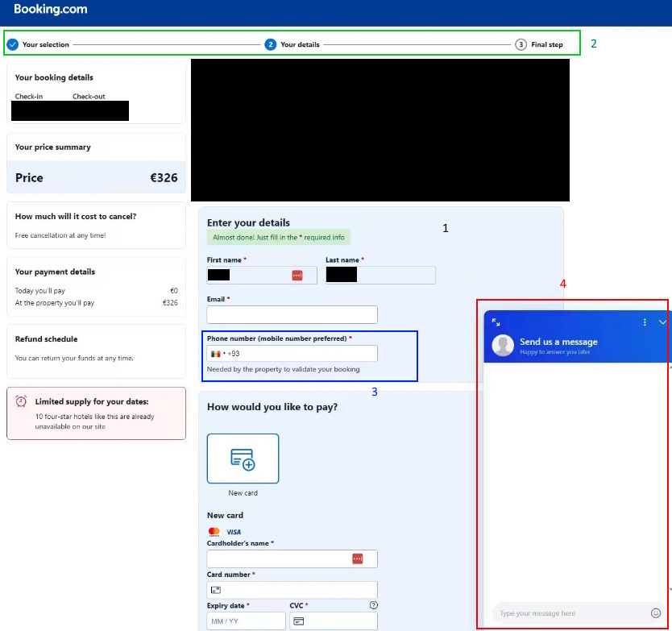Click Free cancellation at any time! text

(x=60, y=235)
